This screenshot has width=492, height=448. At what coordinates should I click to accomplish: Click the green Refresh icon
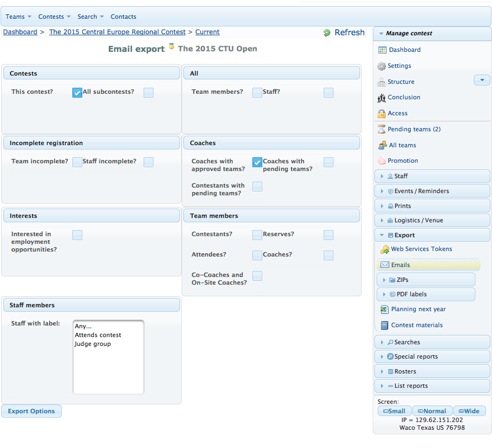[x=327, y=33]
